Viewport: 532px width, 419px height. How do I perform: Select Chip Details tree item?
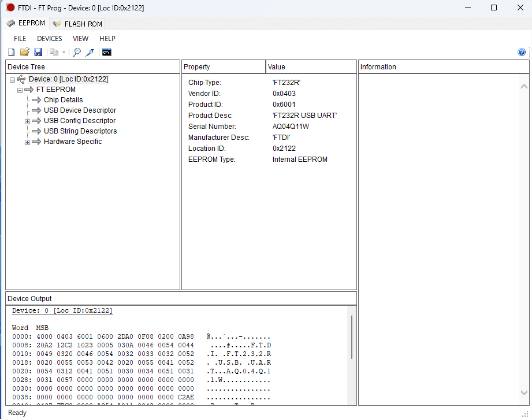63,100
